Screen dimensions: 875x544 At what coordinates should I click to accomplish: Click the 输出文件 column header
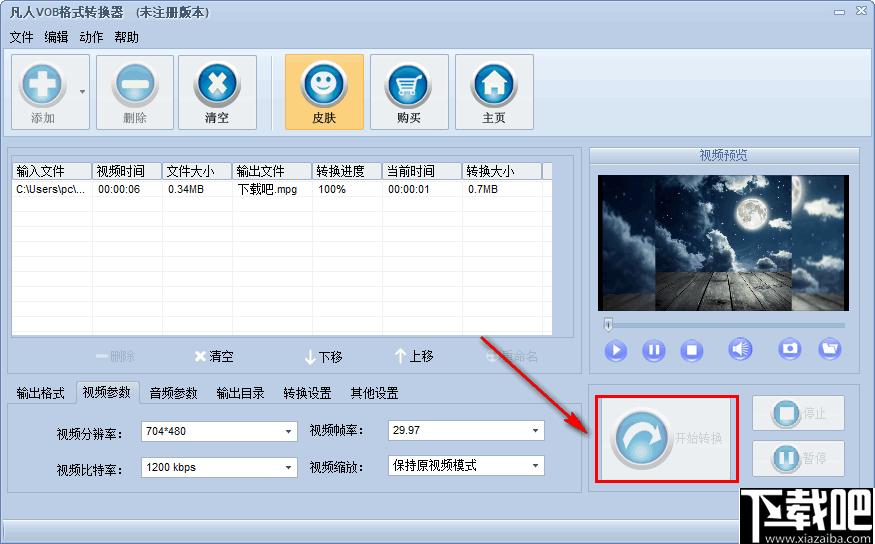[272, 171]
